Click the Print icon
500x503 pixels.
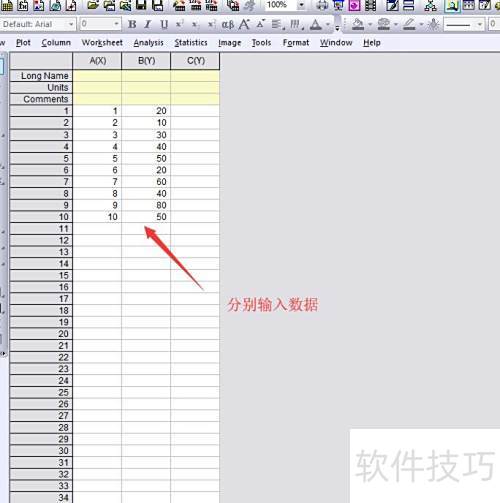(x=322, y=5)
